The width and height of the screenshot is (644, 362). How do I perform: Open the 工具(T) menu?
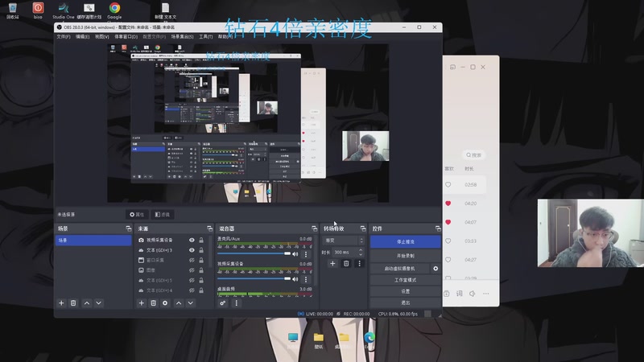point(206,36)
